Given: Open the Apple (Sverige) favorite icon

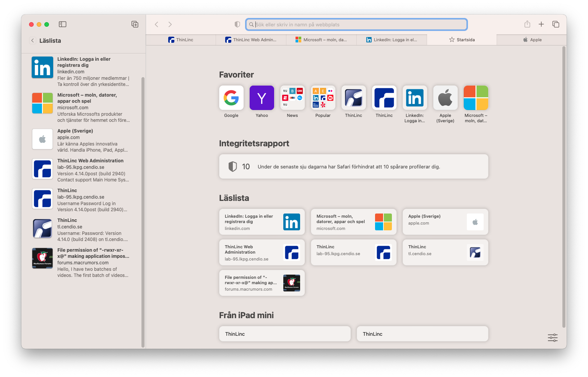Looking at the screenshot, I should pyautogui.click(x=445, y=98).
